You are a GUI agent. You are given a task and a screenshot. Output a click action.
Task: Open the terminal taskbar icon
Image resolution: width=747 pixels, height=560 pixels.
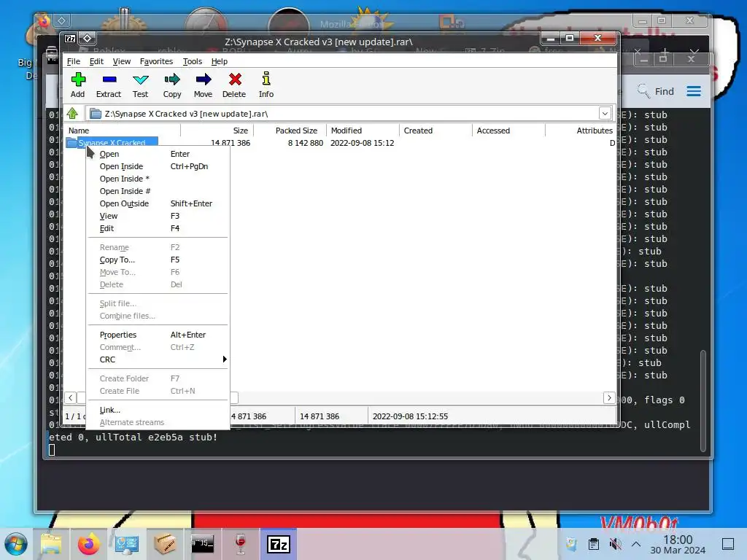click(x=203, y=544)
